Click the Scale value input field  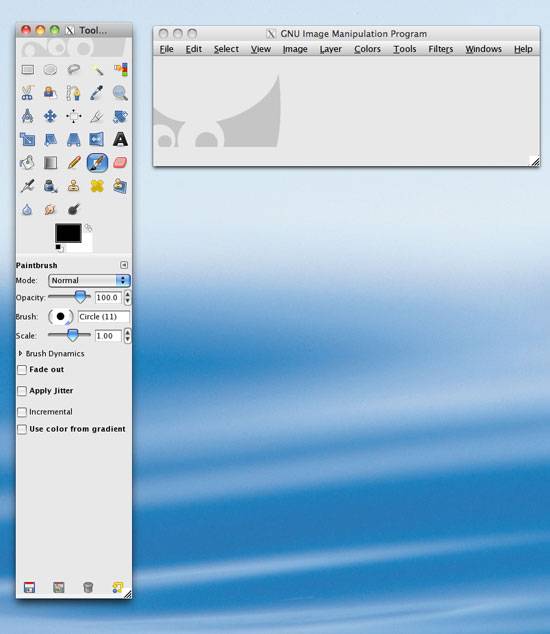coord(108,336)
